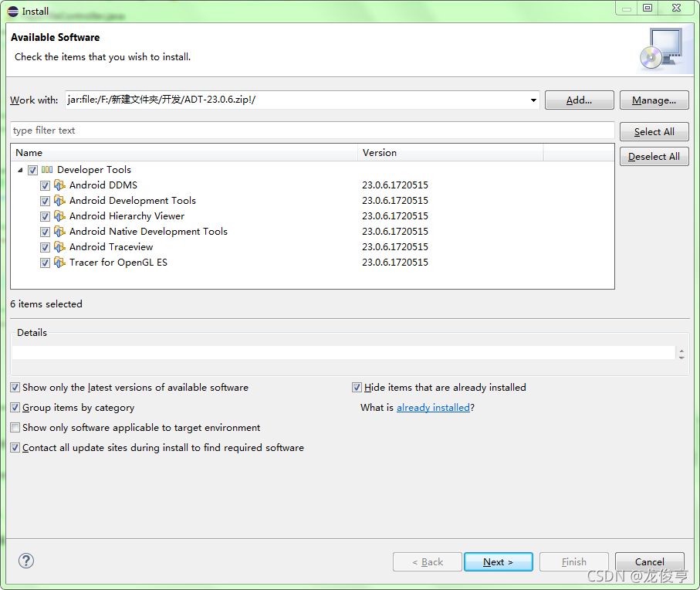Click the Details text area
The width and height of the screenshot is (700, 590).
(343, 352)
